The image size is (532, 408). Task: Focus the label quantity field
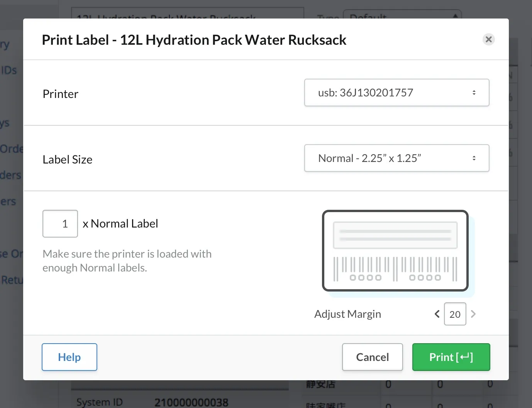(x=60, y=224)
